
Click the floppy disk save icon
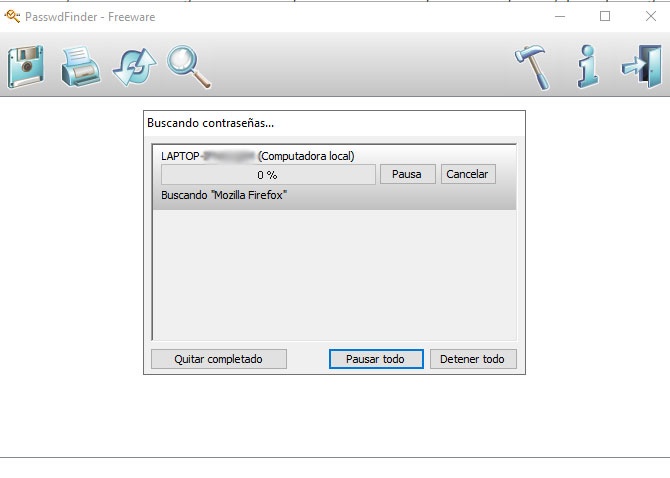26,67
